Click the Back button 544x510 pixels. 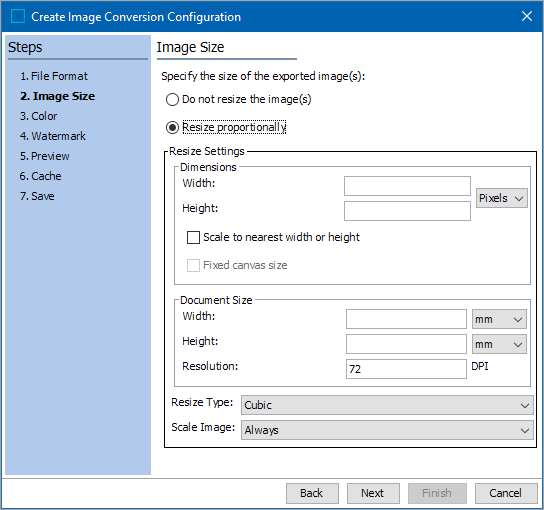(312, 493)
